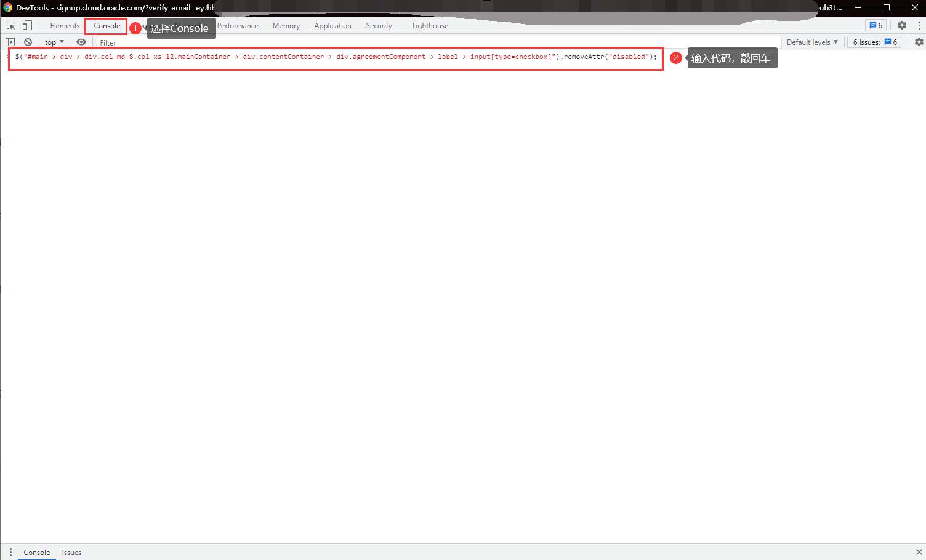Open console settings gear icon
926x560 pixels.
(x=919, y=42)
